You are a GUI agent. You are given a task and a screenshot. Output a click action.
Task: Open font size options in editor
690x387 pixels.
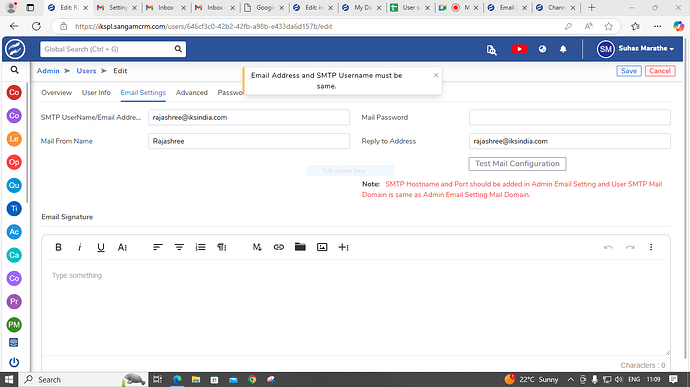pyautogui.click(x=122, y=247)
